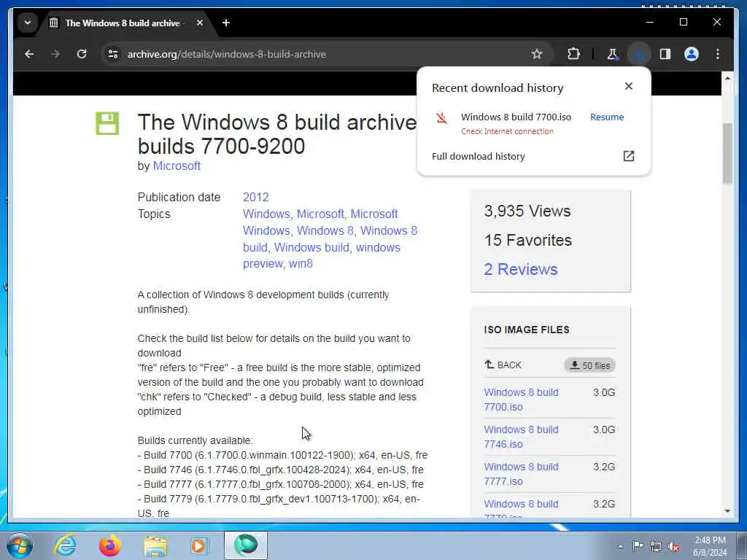
Task: Open Windows Media Player from taskbar
Action: click(x=198, y=546)
